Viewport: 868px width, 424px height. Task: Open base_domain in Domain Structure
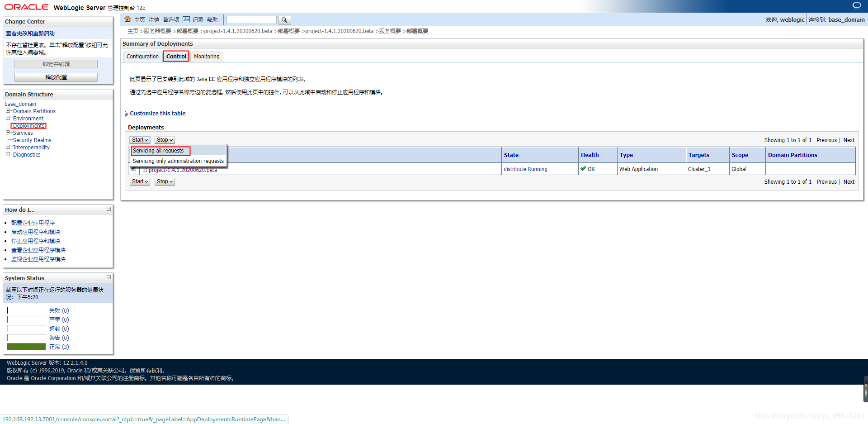pos(20,104)
